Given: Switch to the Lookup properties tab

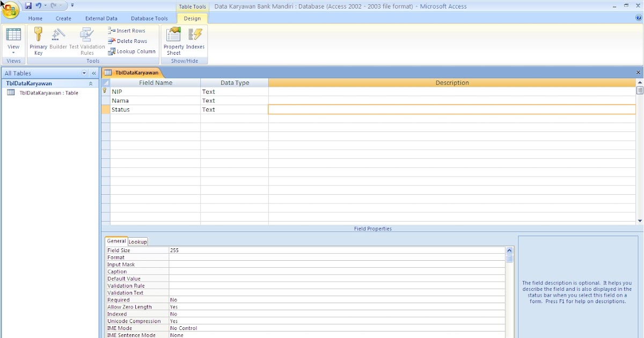Looking at the screenshot, I should [x=137, y=241].
